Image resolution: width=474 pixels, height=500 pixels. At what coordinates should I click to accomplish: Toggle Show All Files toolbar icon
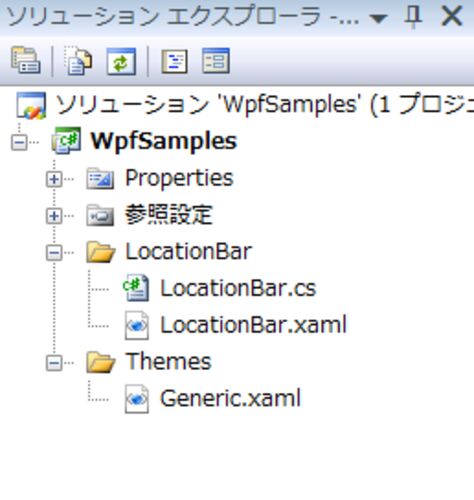(78, 61)
